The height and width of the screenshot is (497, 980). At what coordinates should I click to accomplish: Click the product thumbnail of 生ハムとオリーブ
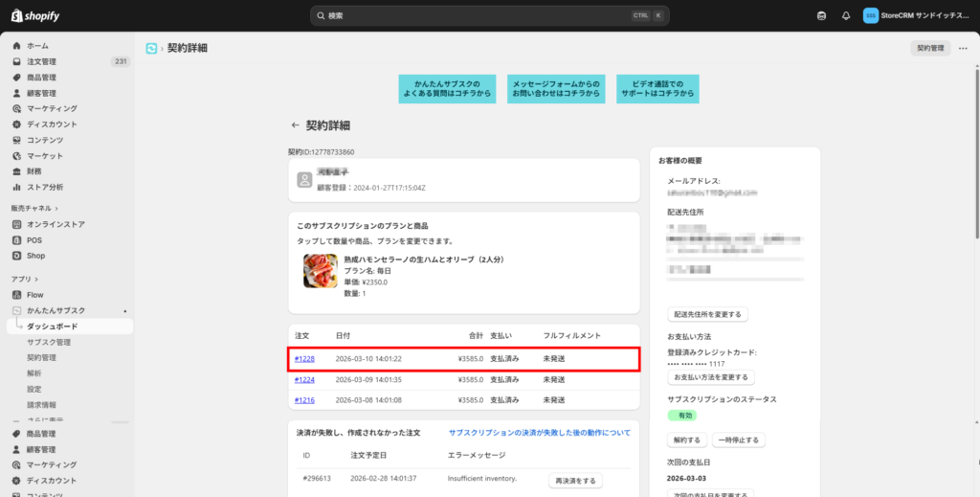click(x=320, y=271)
